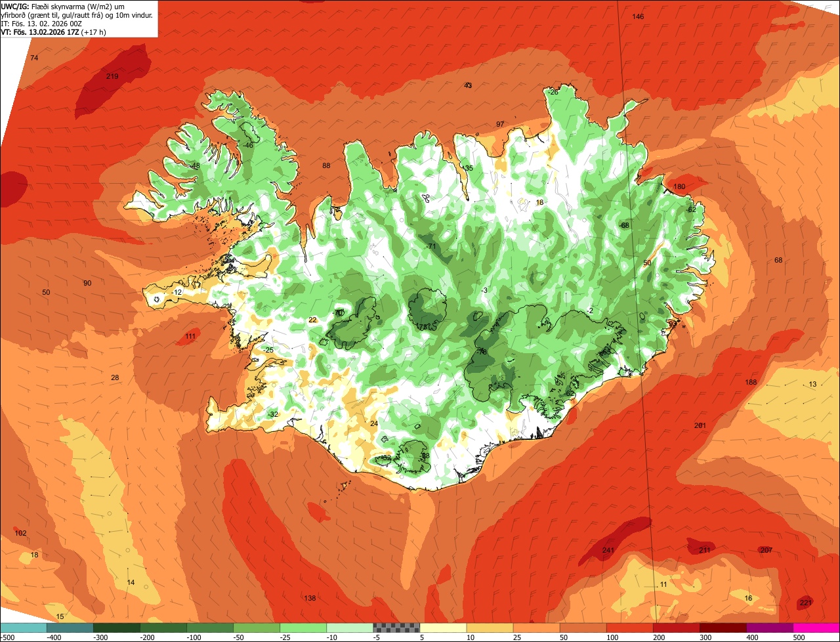Click the -71 value in central Iceland
The width and height of the screenshot is (840, 642).
(431, 246)
